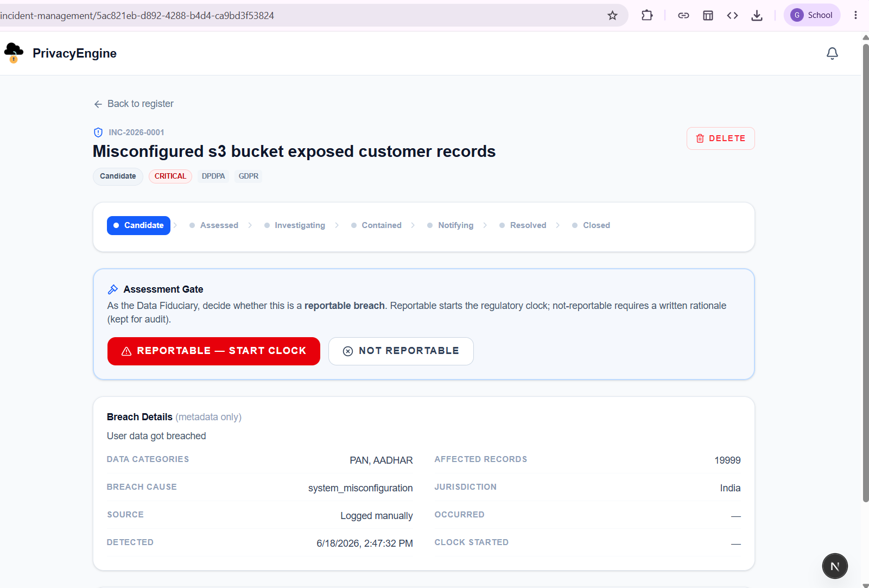Screen dimensions: 869x588
Task: Open the School profile chip
Action: (x=812, y=15)
